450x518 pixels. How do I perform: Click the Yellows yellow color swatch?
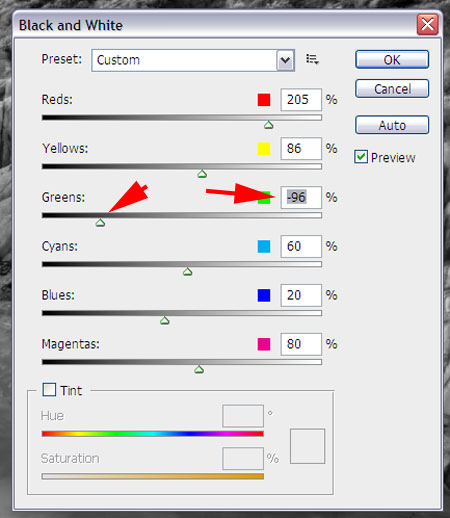pyautogui.click(x=264, y=149)
